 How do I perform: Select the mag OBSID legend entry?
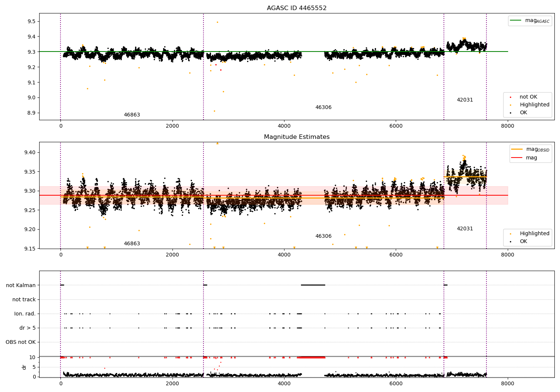[531, 149]
